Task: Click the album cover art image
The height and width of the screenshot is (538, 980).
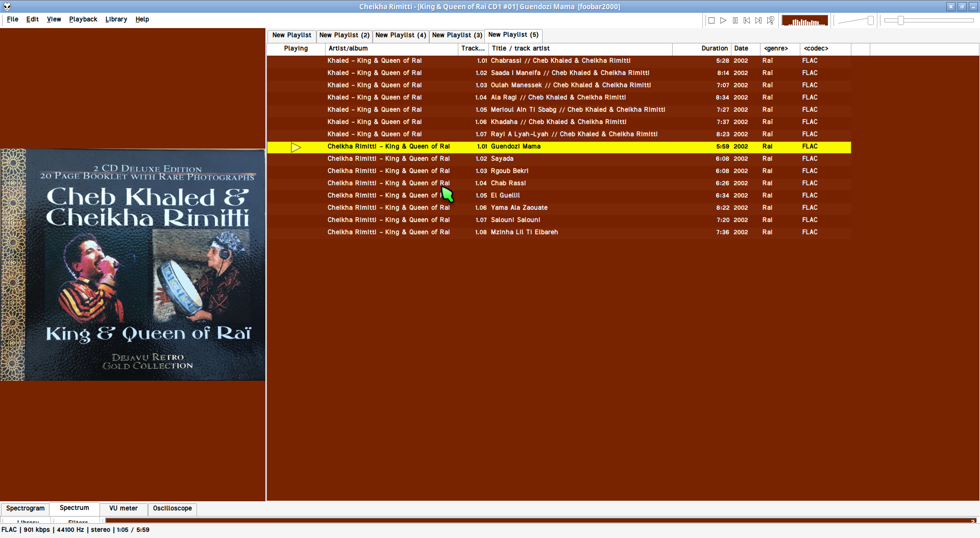Action: (x=133, y=264)
